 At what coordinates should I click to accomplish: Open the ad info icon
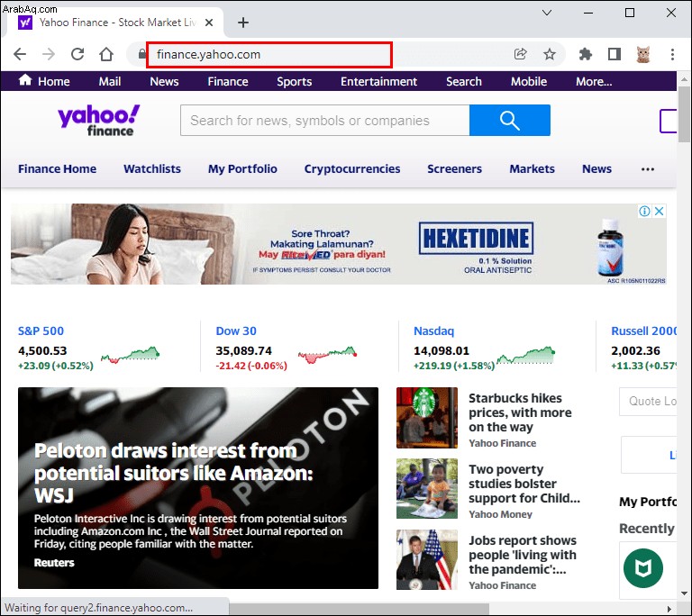coord(644,211)
